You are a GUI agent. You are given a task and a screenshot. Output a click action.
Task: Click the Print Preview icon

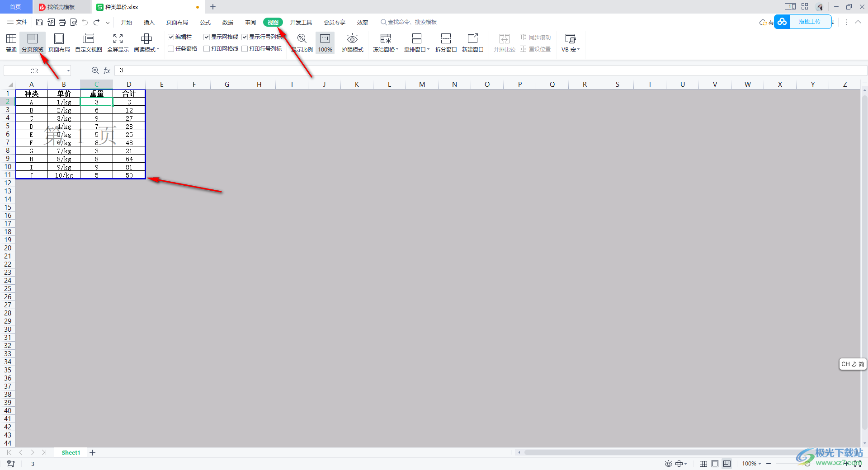pyautogui.click(x=74, y=22)
